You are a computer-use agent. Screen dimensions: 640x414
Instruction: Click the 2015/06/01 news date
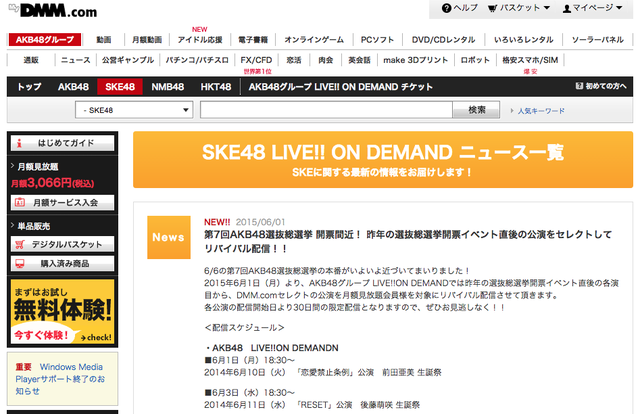click(x=260, y=222)
